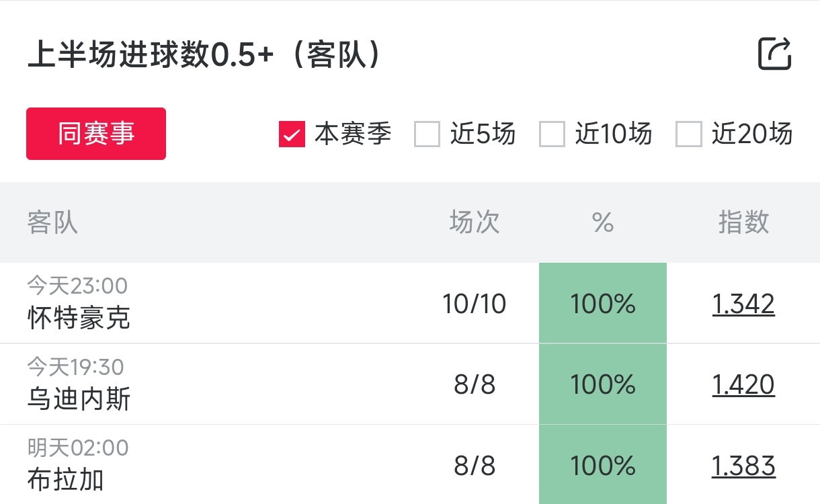Click the 同赛事 red button
This screenshot has height=504, width=820.
click(x=96, y=134)
